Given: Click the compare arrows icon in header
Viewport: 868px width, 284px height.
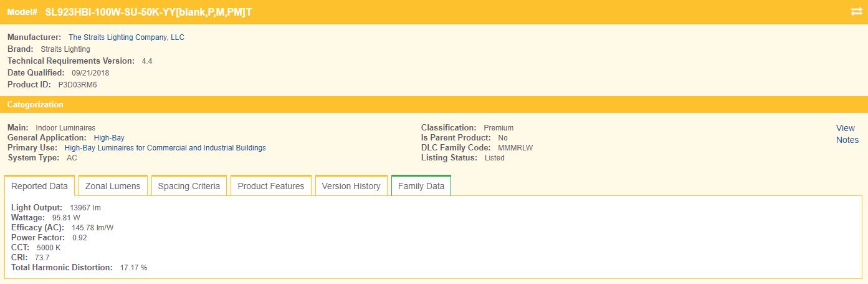Looking at the screenshot, I should tap(856, 12).
